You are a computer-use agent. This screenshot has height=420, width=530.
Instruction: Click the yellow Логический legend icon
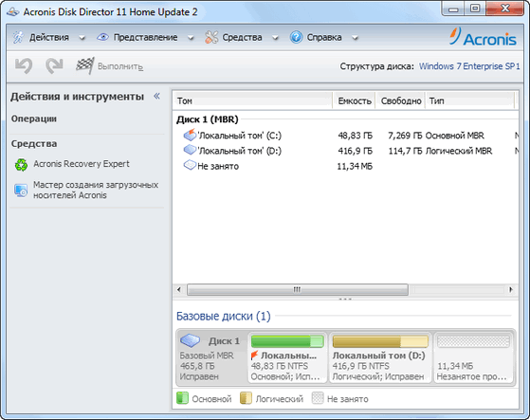[246, 398]
